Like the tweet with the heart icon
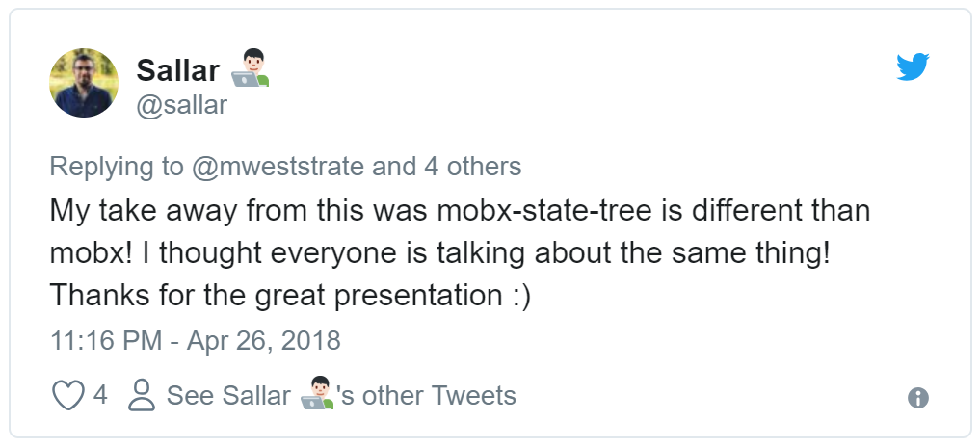 pos(68,396)
